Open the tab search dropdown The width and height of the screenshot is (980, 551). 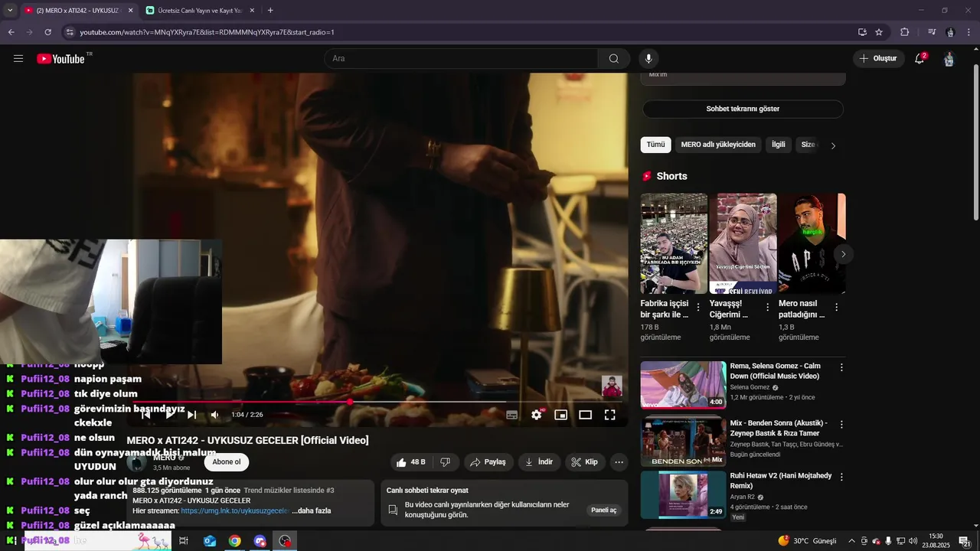pyautogui.click(x=10, y=11)
